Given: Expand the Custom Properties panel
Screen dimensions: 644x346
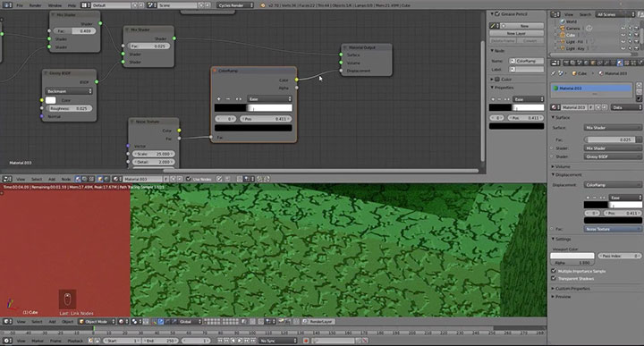Looking at the screenshot, I should 553,289.
